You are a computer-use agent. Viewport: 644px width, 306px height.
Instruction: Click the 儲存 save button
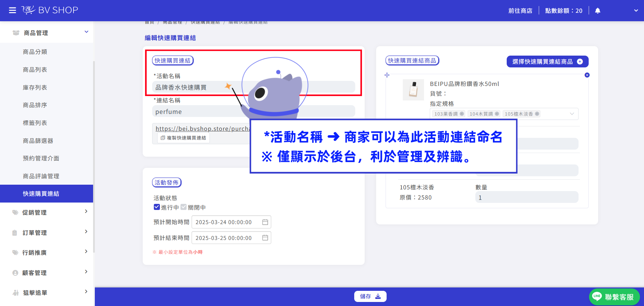point(370,296)
